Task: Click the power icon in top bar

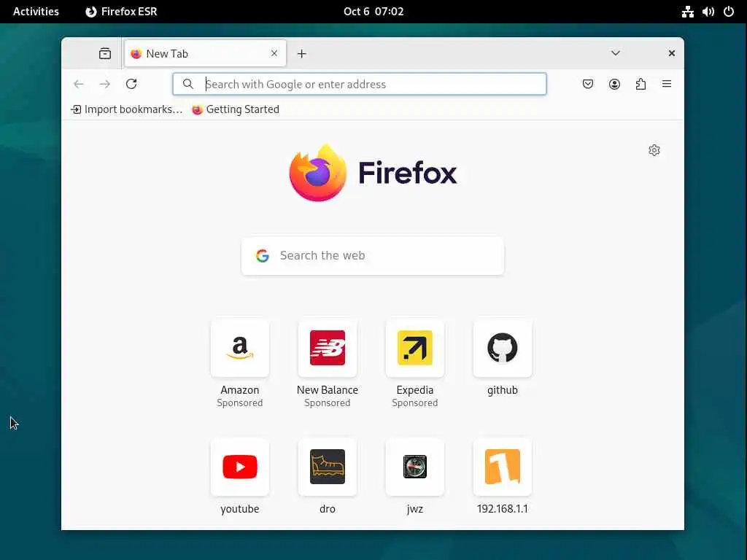Action: tap(729, 12)
